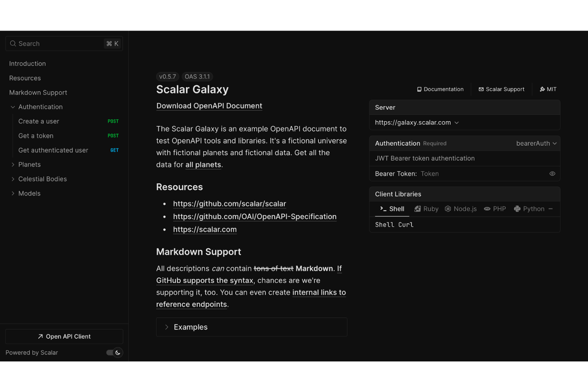Expand the Planets section
Viewport: 588px width, 392px height.
13,164
